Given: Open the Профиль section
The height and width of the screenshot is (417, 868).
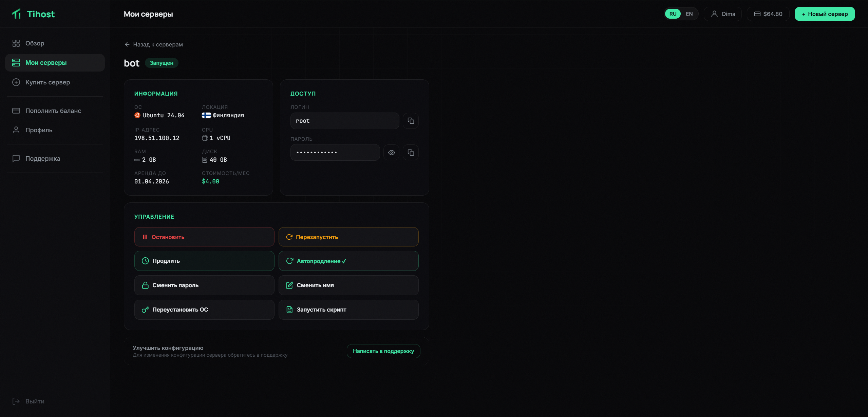Looking at the screenshot, I should [x=55, y=130].
